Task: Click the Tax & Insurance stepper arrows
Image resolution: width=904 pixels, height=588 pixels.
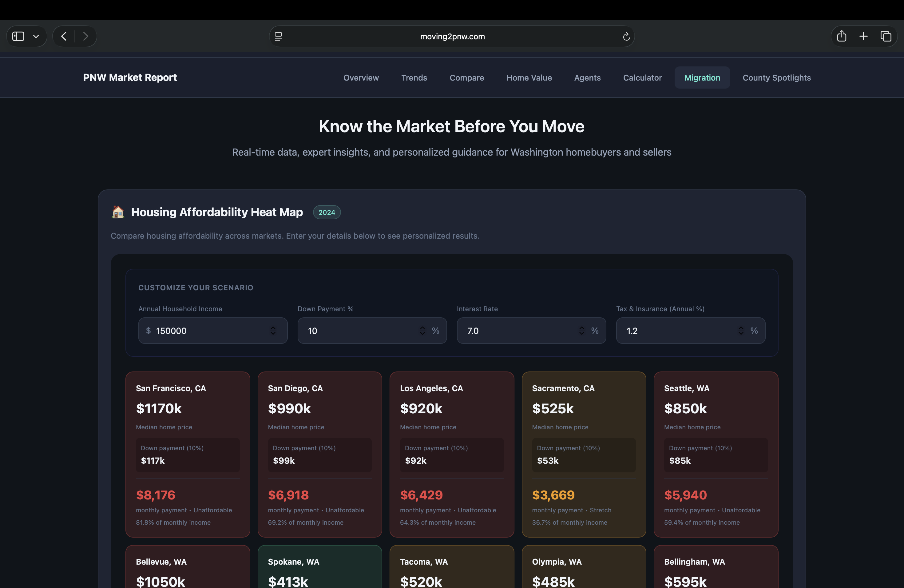Action: point(741,331)
